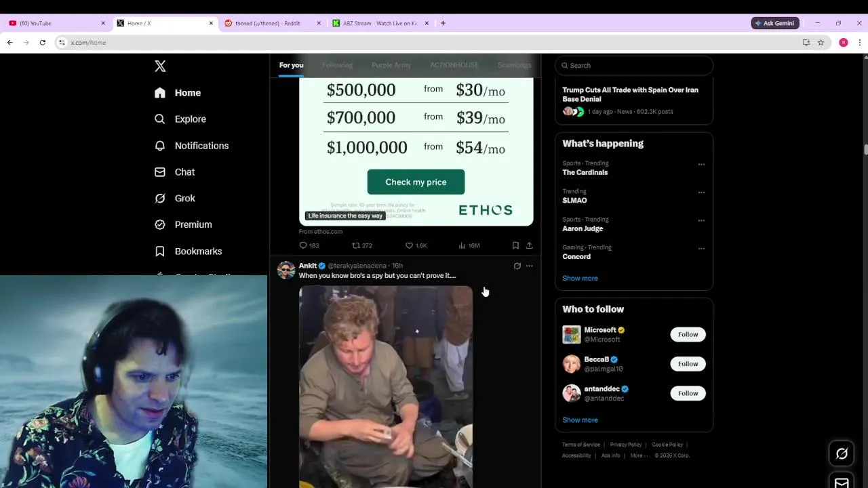Select the Purple Army timeline tab
Screen dimensions: 868x488
coord(391,65)
